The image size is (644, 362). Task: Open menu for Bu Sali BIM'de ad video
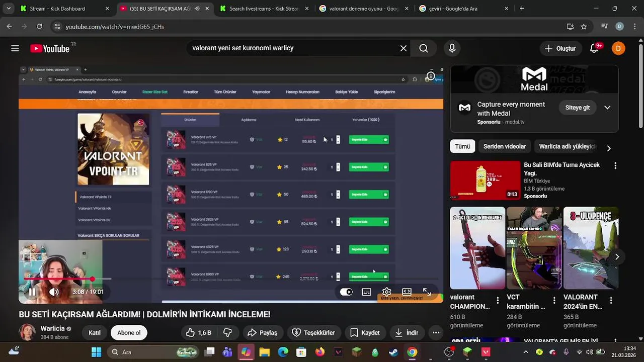click(615, 165)
